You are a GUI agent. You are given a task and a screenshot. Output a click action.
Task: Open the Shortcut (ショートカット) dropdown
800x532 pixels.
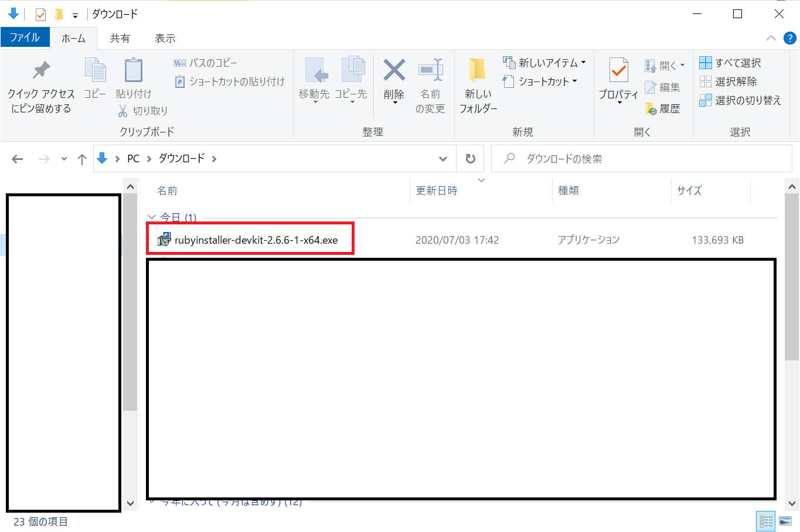click(540, 81)
